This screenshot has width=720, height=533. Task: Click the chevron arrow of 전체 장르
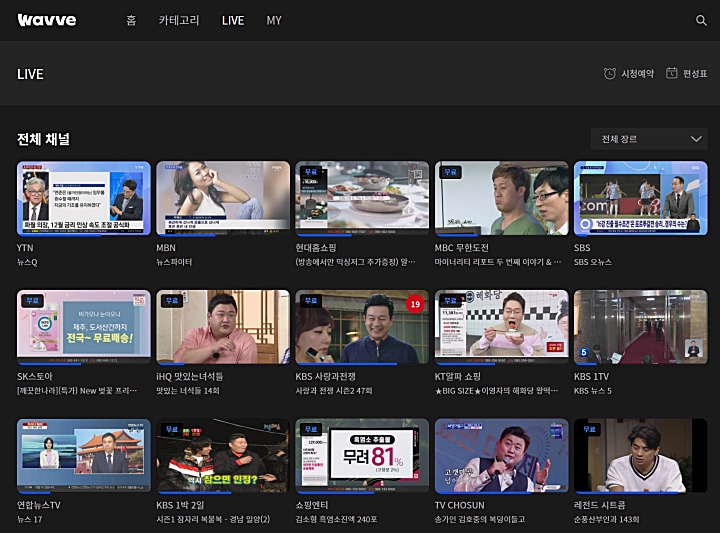pos(696,139)
